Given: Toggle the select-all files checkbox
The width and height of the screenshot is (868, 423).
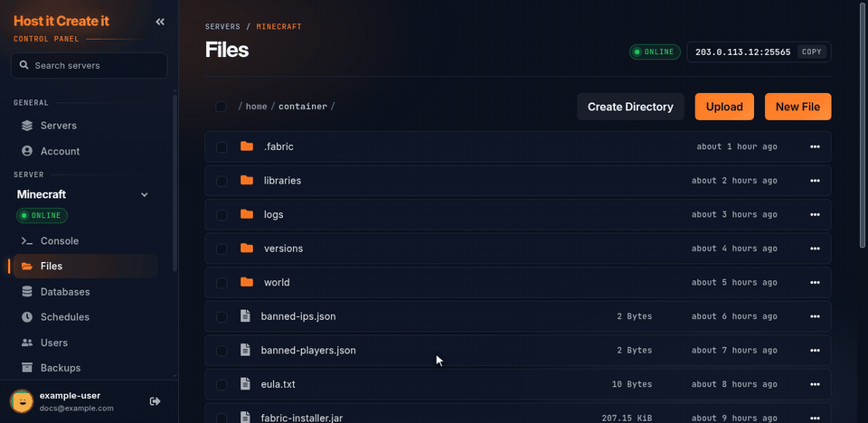Looking at the screenshot, I should click(x=221, y=107).
